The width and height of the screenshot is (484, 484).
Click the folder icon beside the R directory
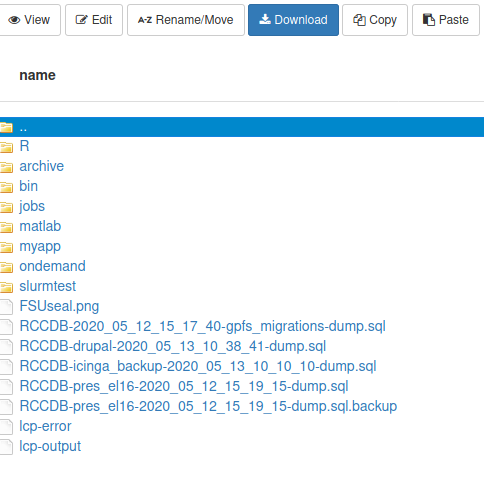(x=6, y=147)
